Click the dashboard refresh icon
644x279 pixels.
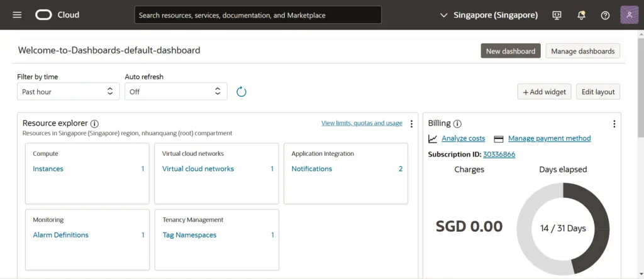point(241,92)
